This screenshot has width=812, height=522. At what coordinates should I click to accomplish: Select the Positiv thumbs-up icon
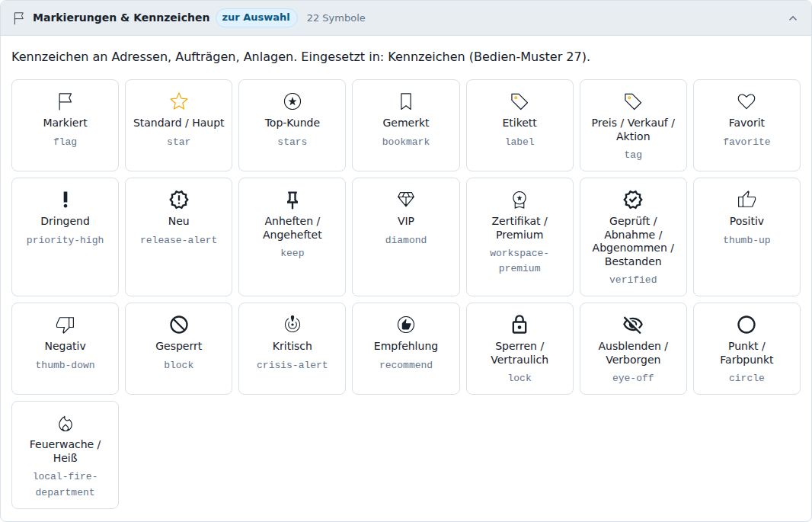click(746, 200)
